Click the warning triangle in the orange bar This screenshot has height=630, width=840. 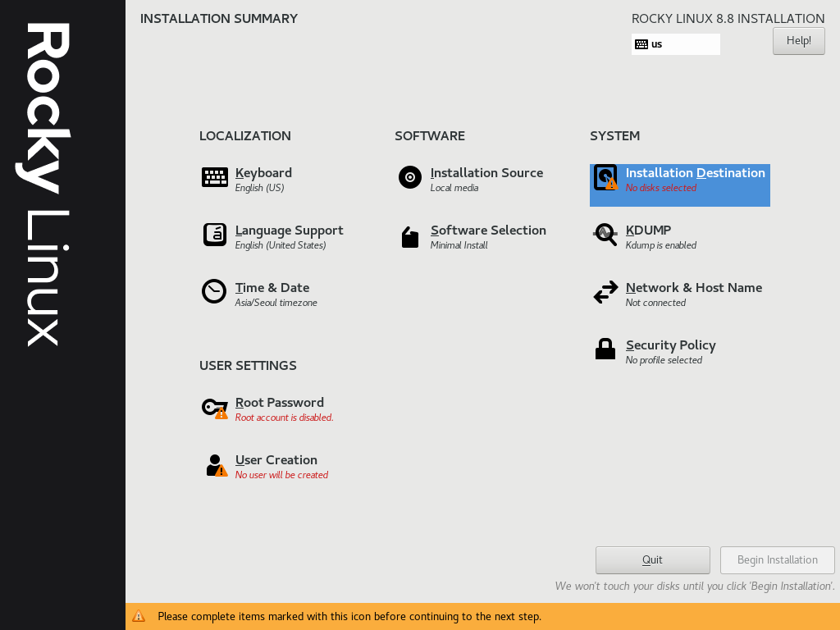139,616
